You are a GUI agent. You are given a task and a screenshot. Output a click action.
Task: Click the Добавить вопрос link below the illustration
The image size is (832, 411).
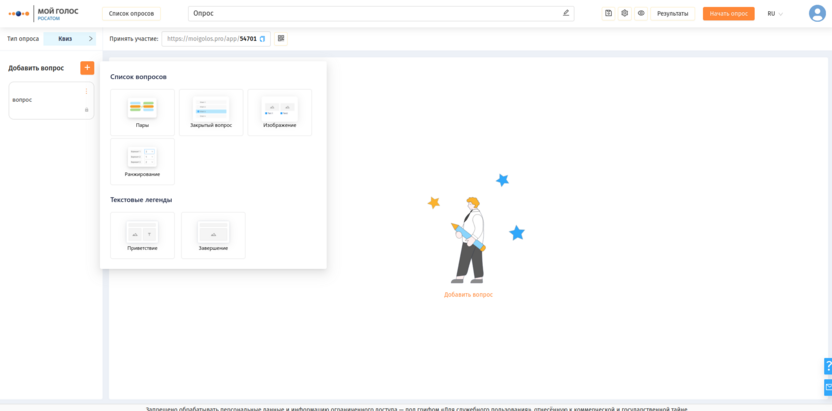[468, 294]
